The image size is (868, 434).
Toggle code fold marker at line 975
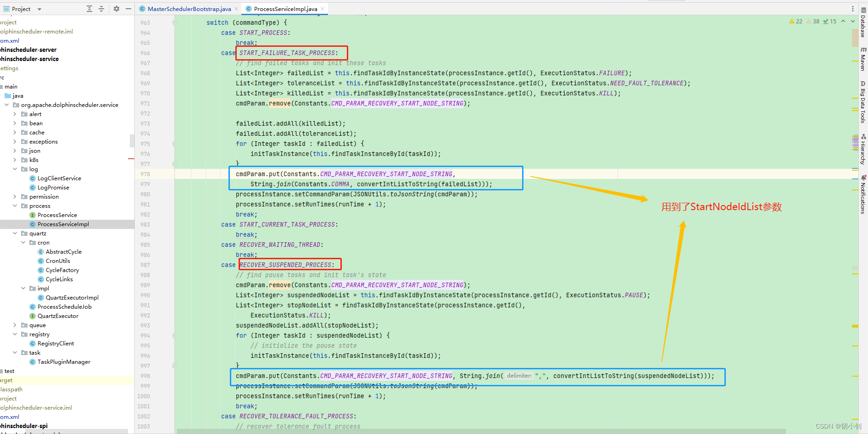coord(174,144)
